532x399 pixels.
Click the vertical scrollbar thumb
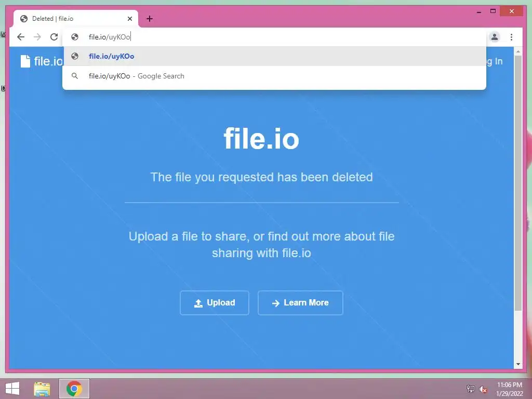coord(518,183)
